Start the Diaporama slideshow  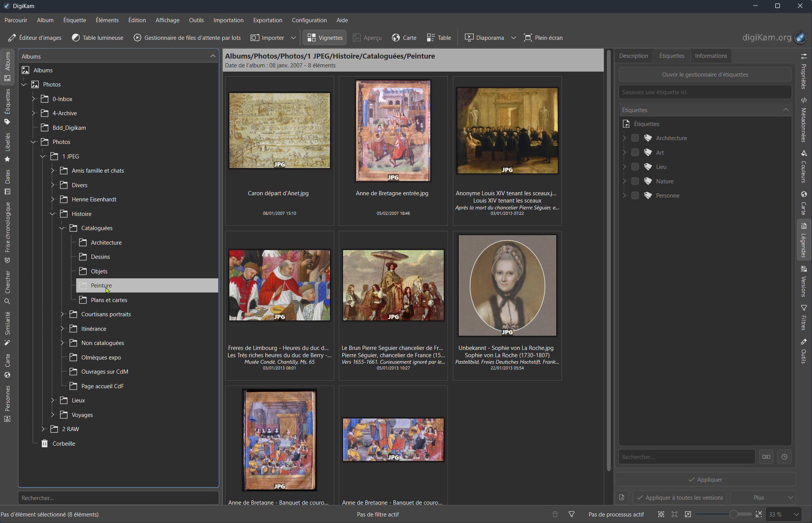point(484,38)
